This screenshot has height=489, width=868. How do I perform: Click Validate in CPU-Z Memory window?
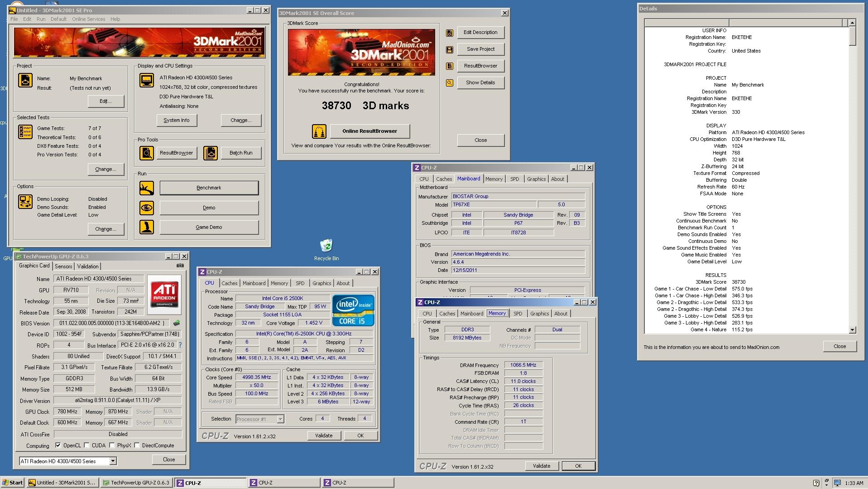tap(542, 466)
